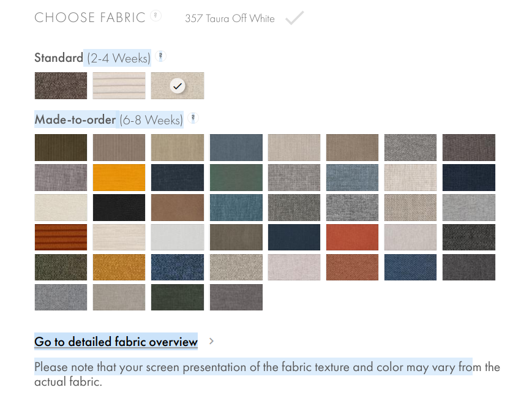Select the black fabric swatch
Screen dimensions: 532x398
tap(119, 208)
